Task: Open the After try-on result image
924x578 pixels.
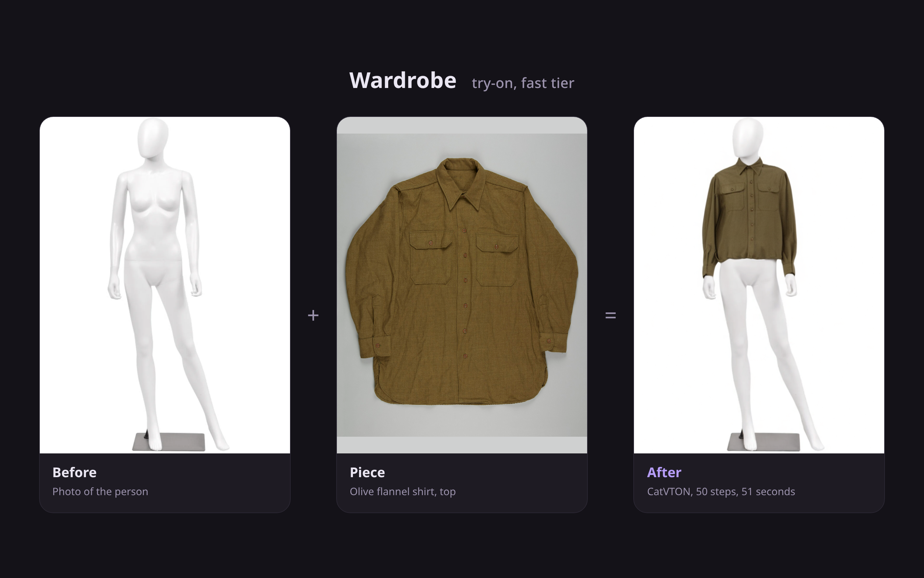Action: point(759,285)
